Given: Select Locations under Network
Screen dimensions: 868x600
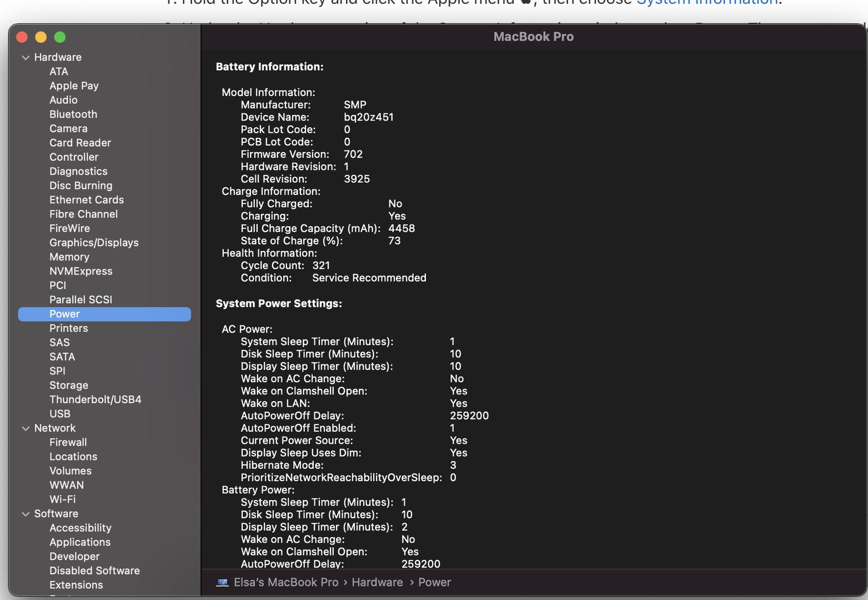Looking at the screenshot, I should (73, 457).
